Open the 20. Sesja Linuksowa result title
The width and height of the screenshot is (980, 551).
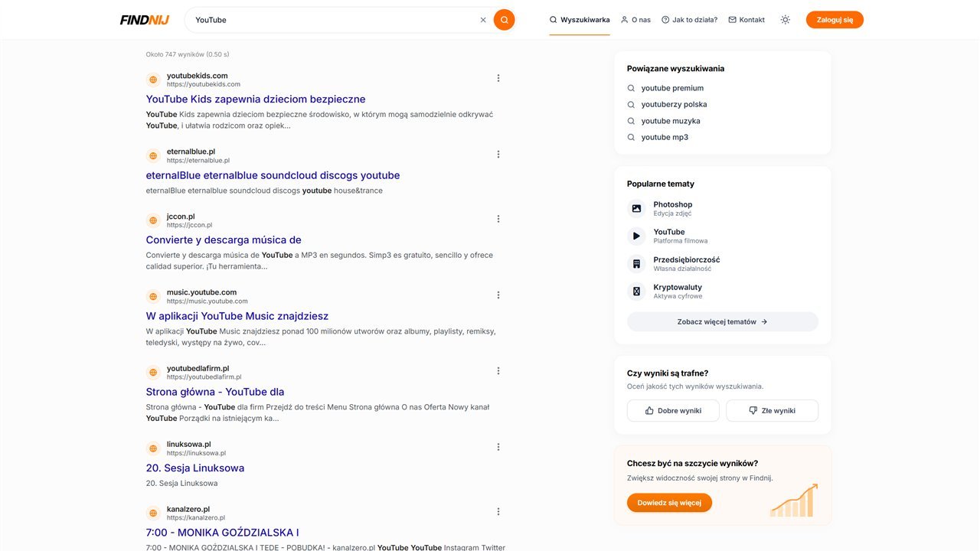(195, 468)
